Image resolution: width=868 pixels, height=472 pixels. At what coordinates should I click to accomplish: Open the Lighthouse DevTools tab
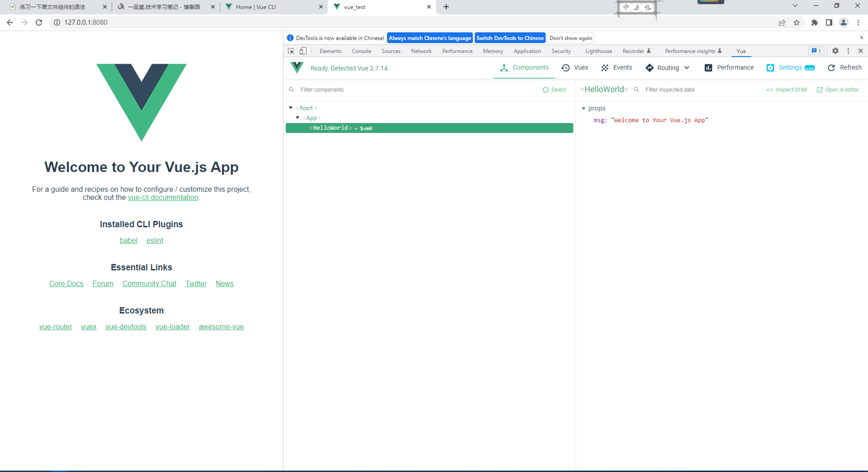(x=599, y=51)
